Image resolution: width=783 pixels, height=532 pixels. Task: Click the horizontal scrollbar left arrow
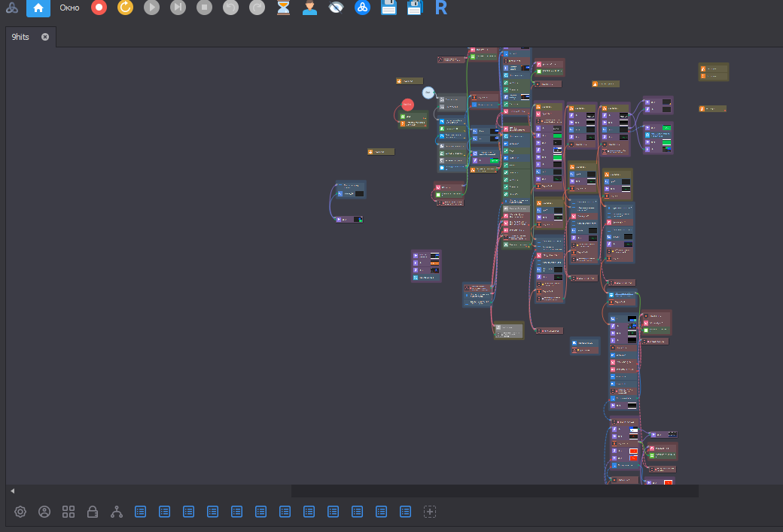(12, 491)
